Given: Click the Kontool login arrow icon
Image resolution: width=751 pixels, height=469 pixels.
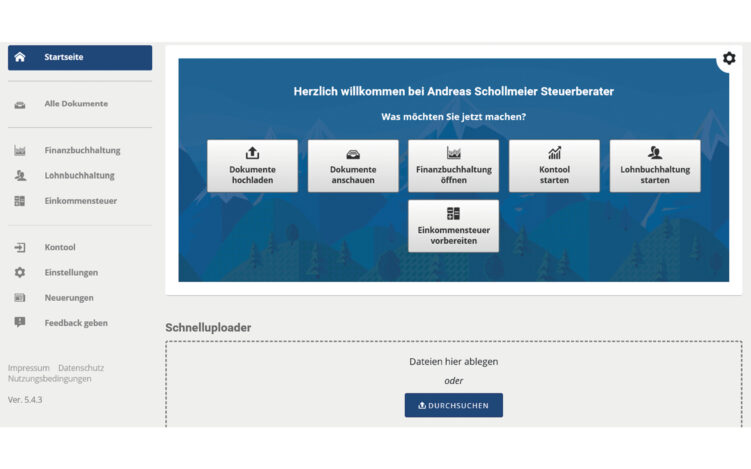Looking at the screenshot, I should [x=20, y=247].
